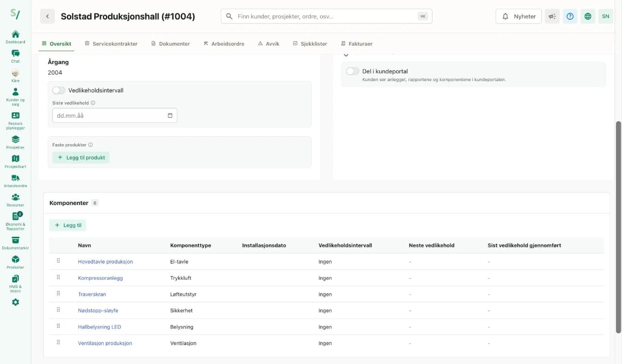
Task: Open the language globe icon
Action: (x=587, y=16)
